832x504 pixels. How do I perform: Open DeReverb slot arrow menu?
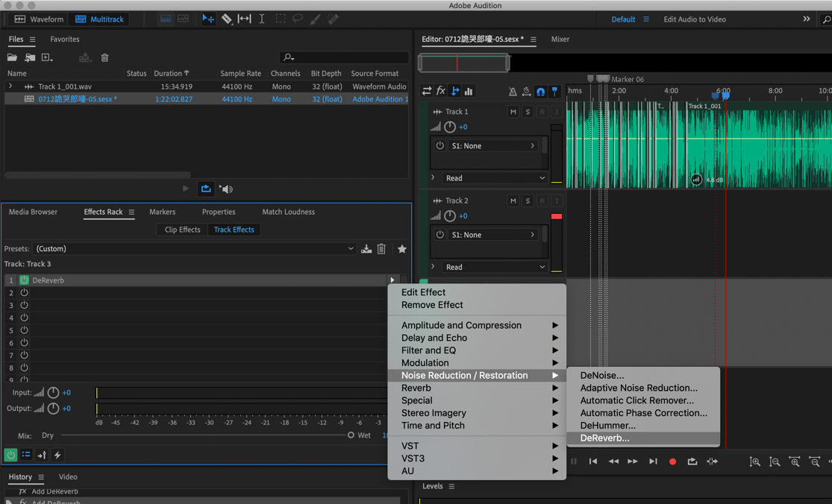(392, 280)
